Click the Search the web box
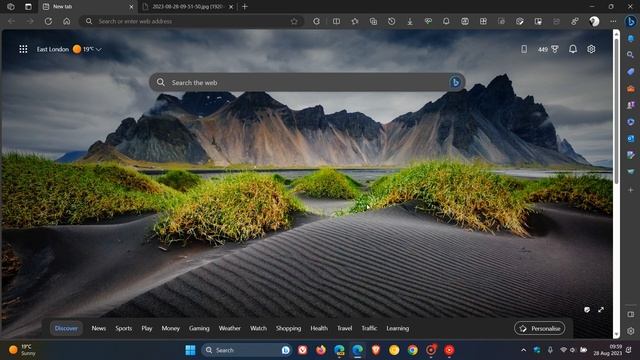Viewport: 640px width, 360px height. (x=307, y=82)
